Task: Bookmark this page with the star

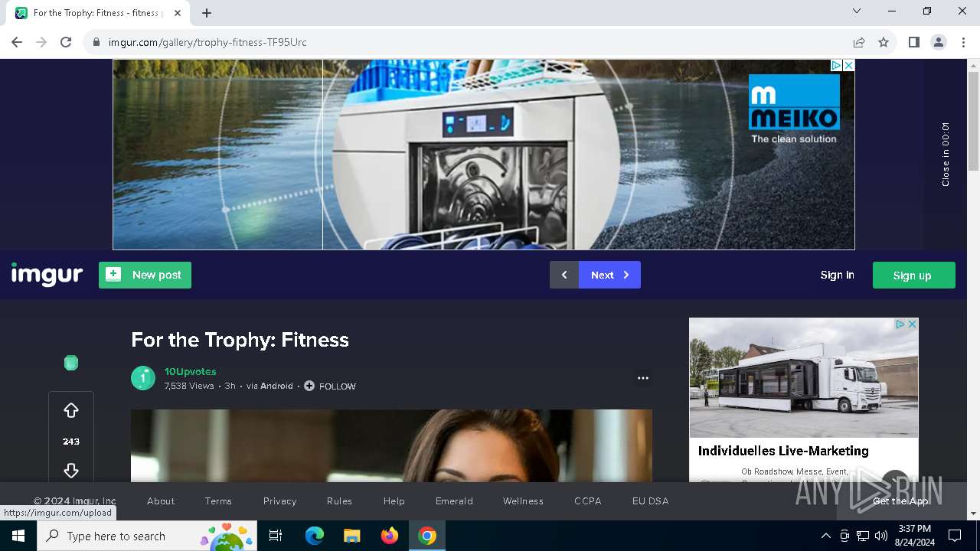Action: [884, 42]
